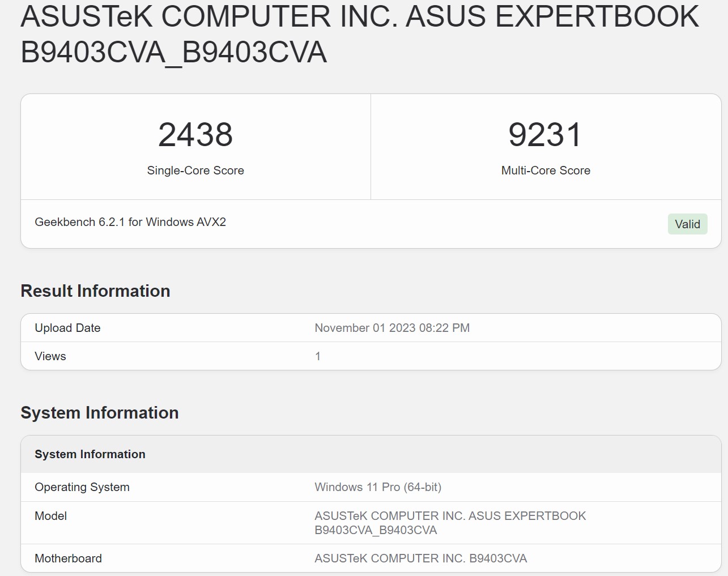The width and height of the screenshot is (728, 576).
Task: Select the Upload Date row label
Action: [x=67, y=328]
